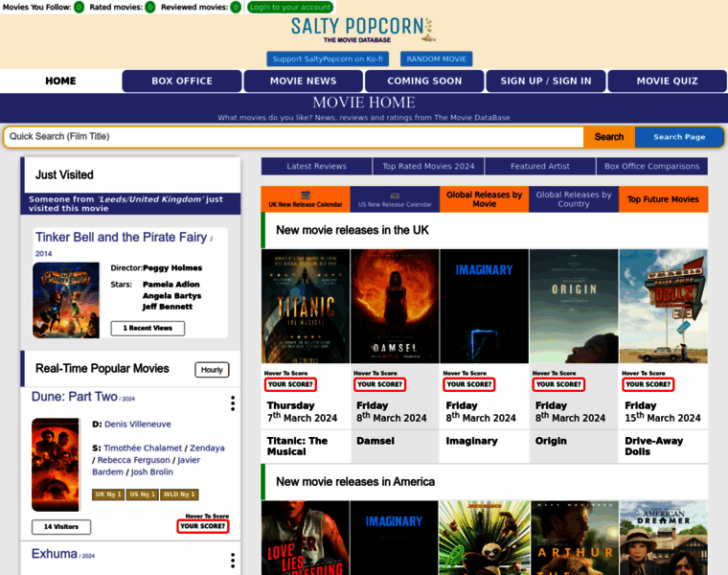Open Box Office Comparisons tab
Screen dimensions: 728x575
click(x=652, y=167)
